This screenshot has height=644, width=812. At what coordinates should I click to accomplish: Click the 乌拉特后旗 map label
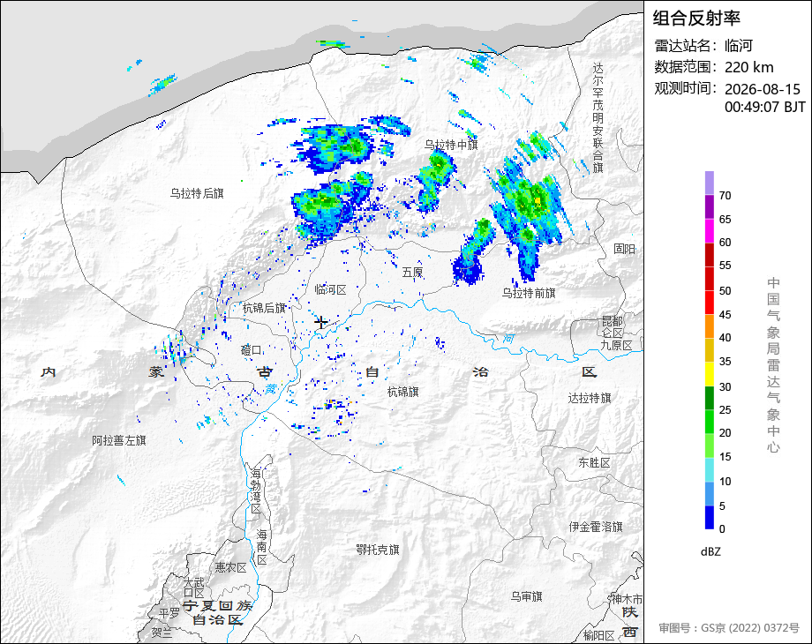[197, 193]
